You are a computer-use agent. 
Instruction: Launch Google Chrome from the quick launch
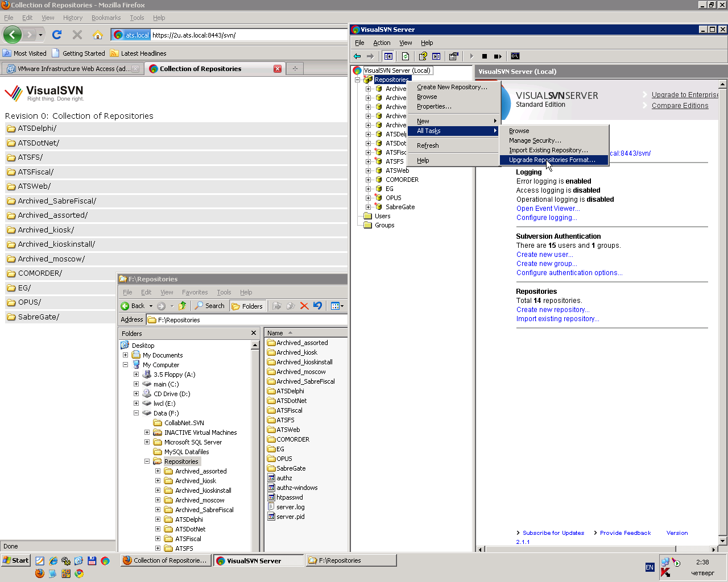click(79, 573)
